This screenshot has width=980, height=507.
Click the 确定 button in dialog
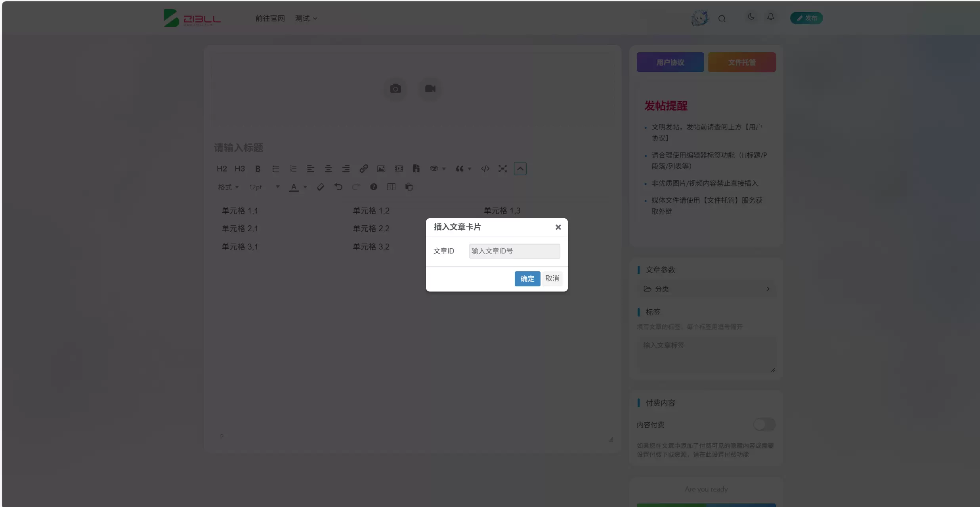[527, 278]
